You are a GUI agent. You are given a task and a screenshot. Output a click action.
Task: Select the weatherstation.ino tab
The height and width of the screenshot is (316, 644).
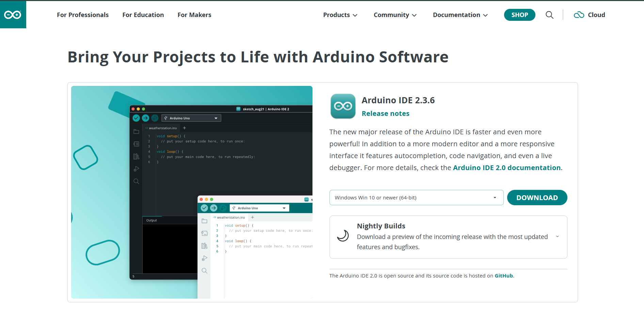click(161, 128)
